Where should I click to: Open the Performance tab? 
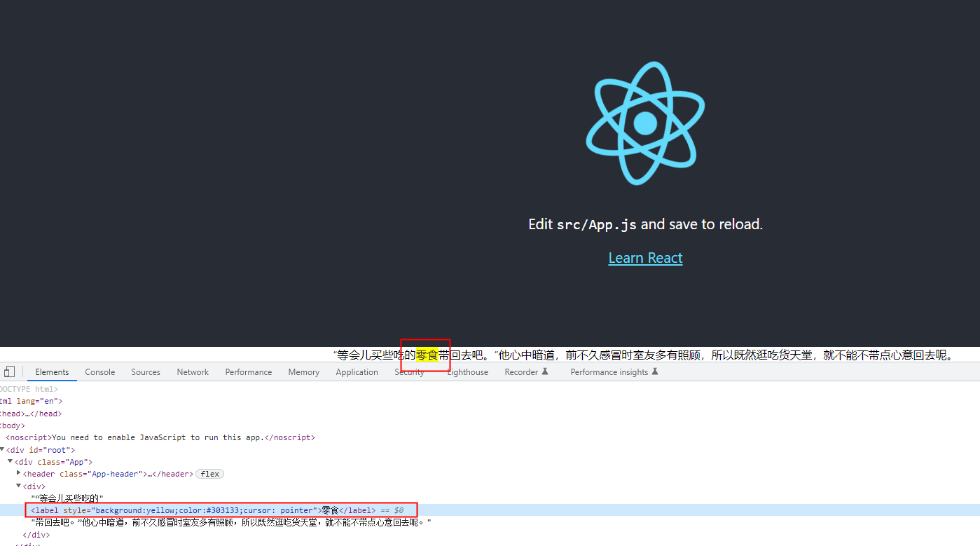249,372
